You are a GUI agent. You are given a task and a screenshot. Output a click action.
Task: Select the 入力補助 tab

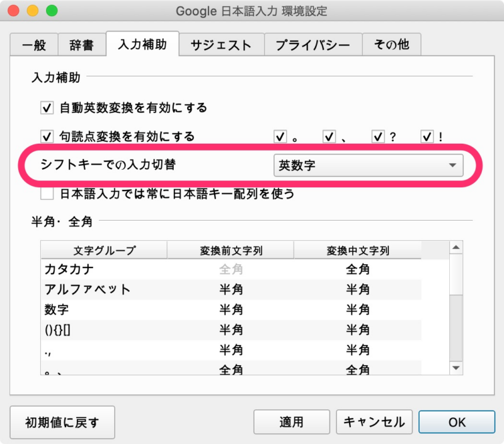[x=142, y=44]
